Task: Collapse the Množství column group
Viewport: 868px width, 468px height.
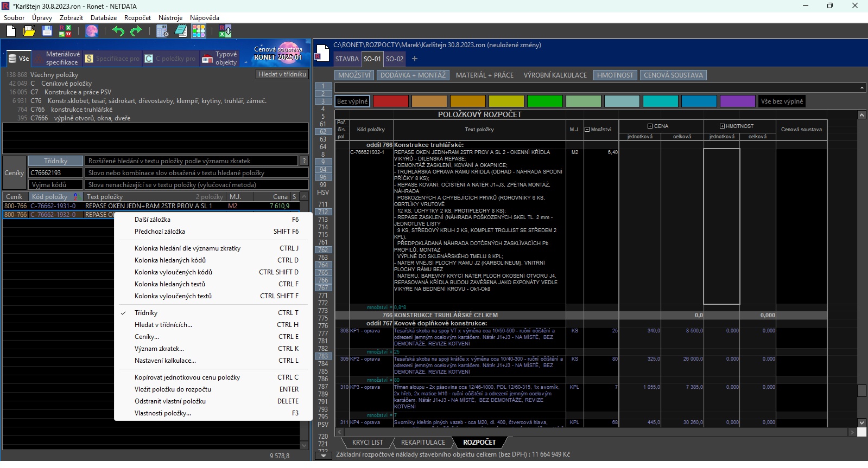Action: click(587, 130)
